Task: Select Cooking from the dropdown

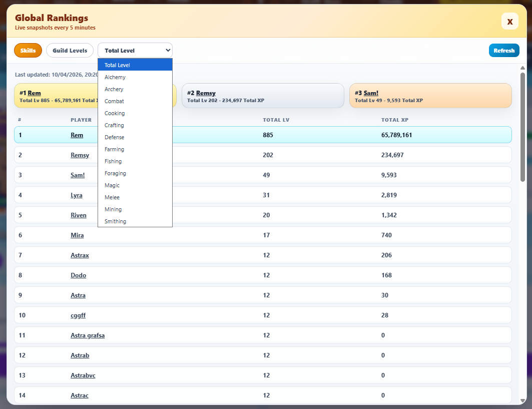Action: click(115, 113)
